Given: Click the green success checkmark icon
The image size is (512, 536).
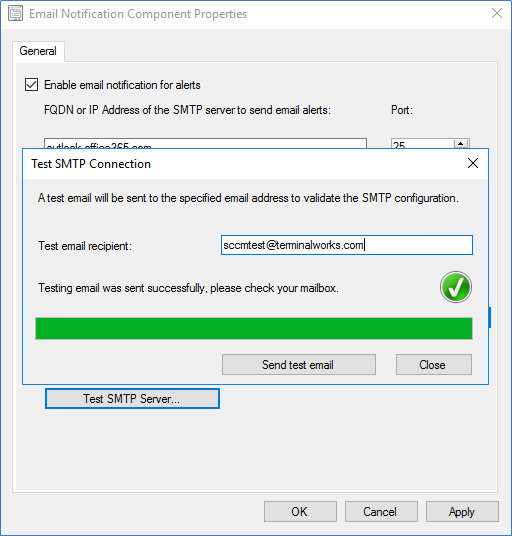Looking at the screenshot, I should point(456,287).
